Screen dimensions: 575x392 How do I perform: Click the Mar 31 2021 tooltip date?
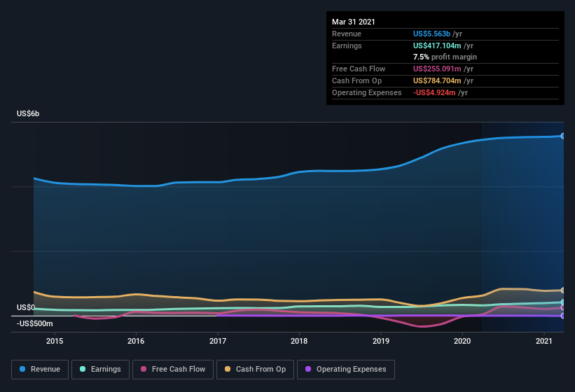point(354,22)
